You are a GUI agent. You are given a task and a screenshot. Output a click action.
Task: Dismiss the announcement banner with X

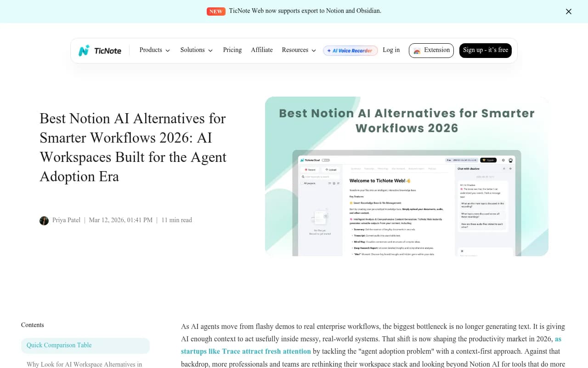(x=569, y=11)
